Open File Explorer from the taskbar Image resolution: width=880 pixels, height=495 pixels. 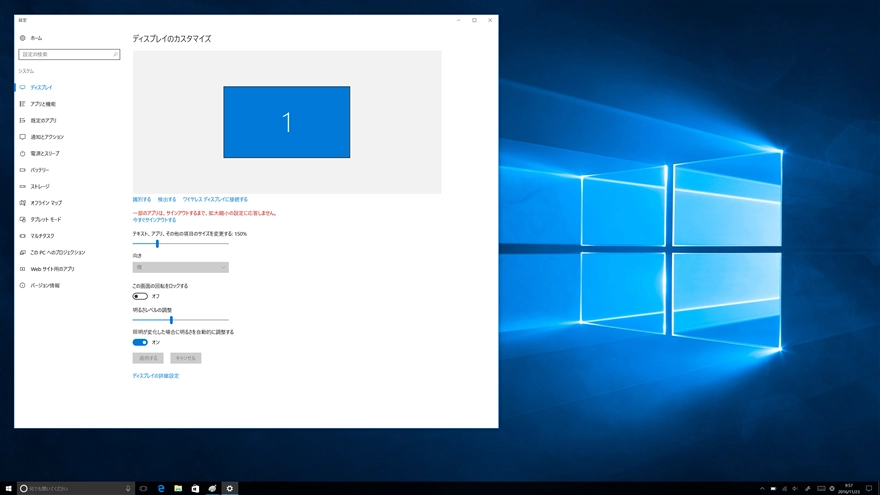[x=178, y=489]
